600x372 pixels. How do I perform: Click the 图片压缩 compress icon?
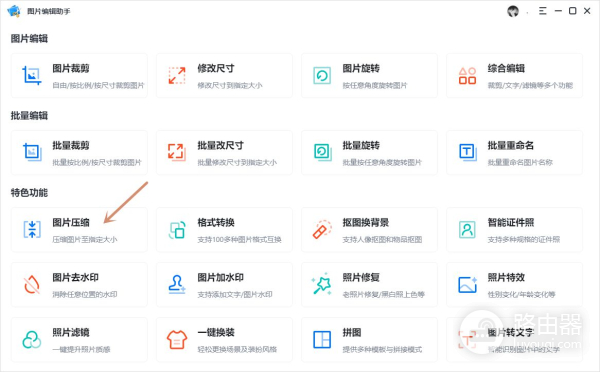tap(32, 229)
